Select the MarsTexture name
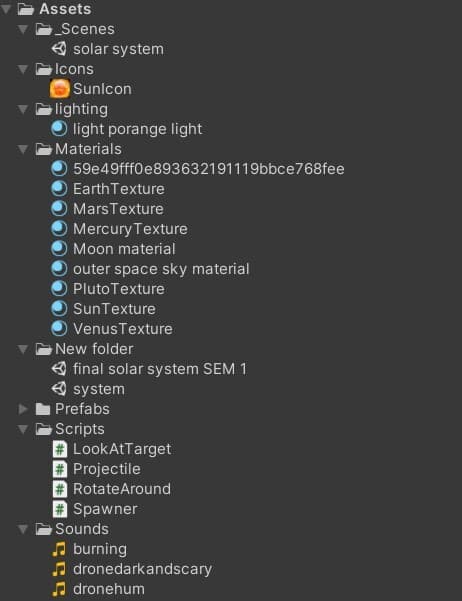The image size is (462, 601). pyautogui.click(x=118, y=209)
